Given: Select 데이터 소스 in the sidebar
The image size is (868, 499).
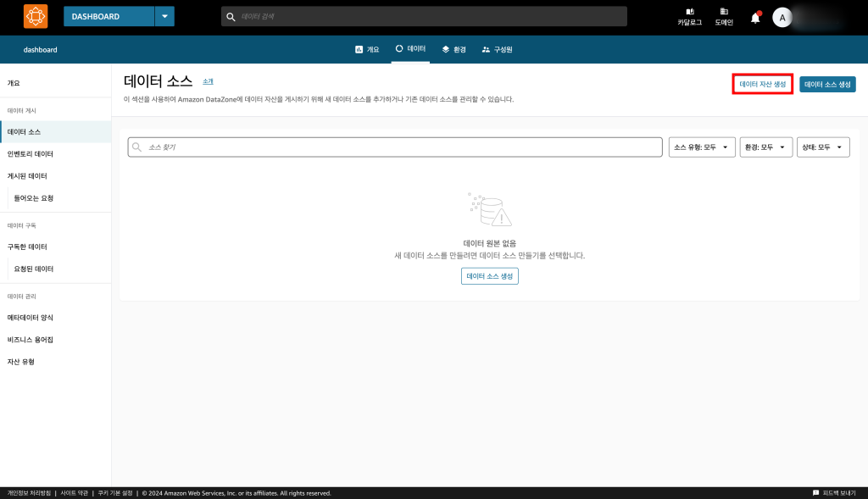Looking at the screenshot, I should coord(55,131).
